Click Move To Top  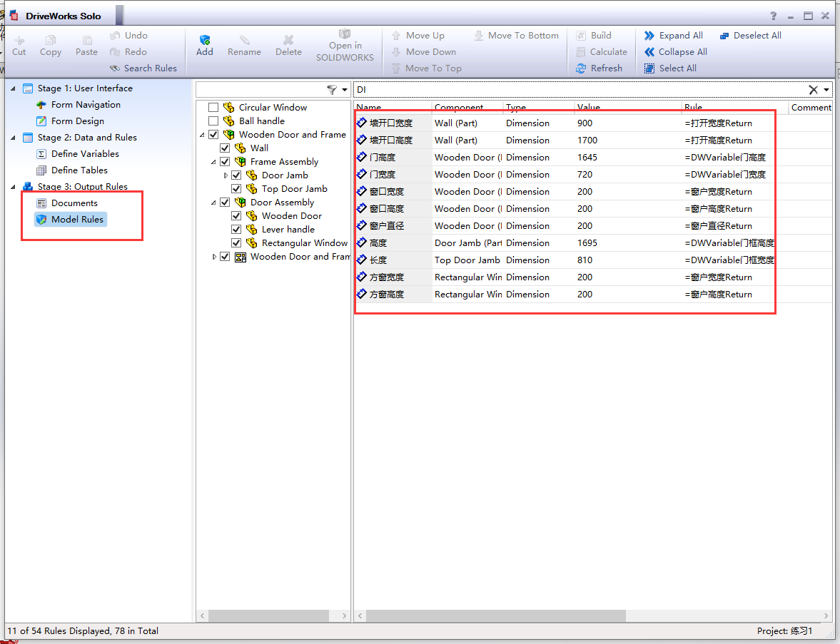coord(427,68)
